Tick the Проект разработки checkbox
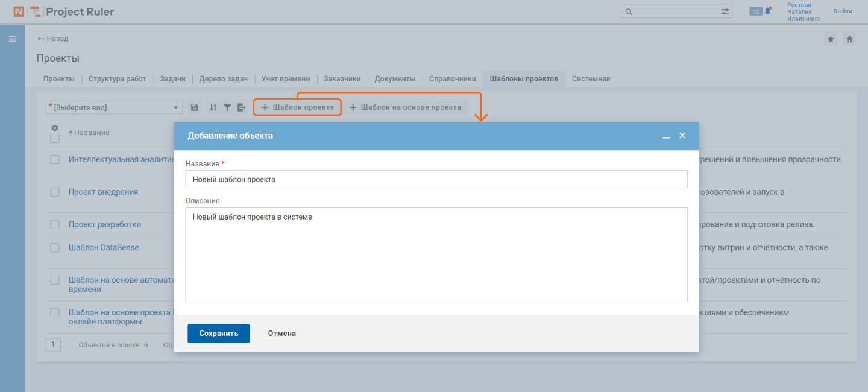Viewport: 868px width, 392px height. [x=55, y=224]
